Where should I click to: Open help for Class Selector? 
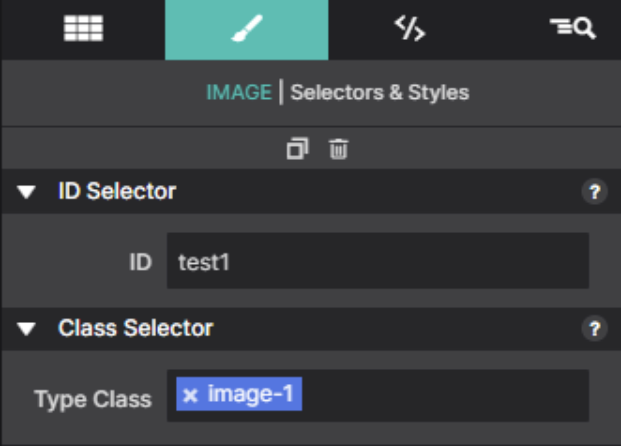pos(595,328)
